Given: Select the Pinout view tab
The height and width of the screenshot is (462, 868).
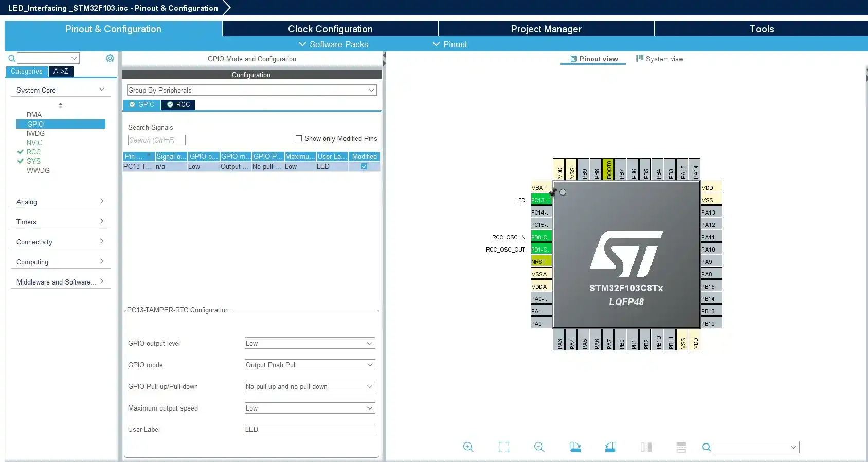Looking at the screenshot, I should [593, 59].
